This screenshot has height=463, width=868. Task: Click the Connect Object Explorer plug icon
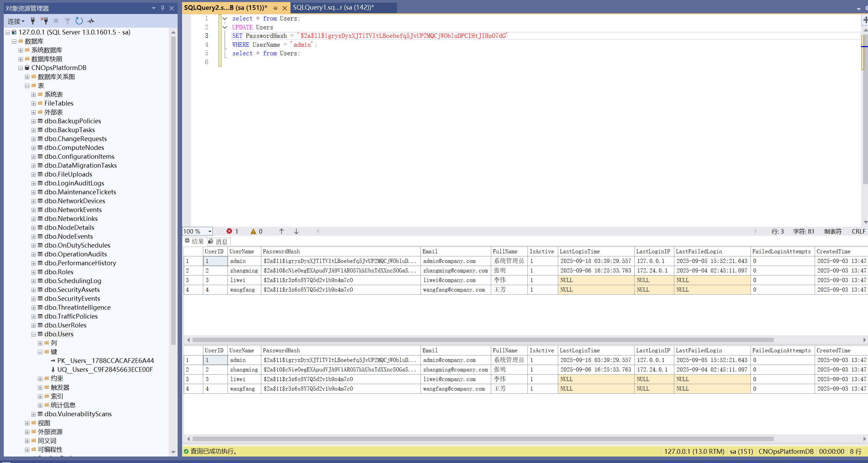coord(33,21)
